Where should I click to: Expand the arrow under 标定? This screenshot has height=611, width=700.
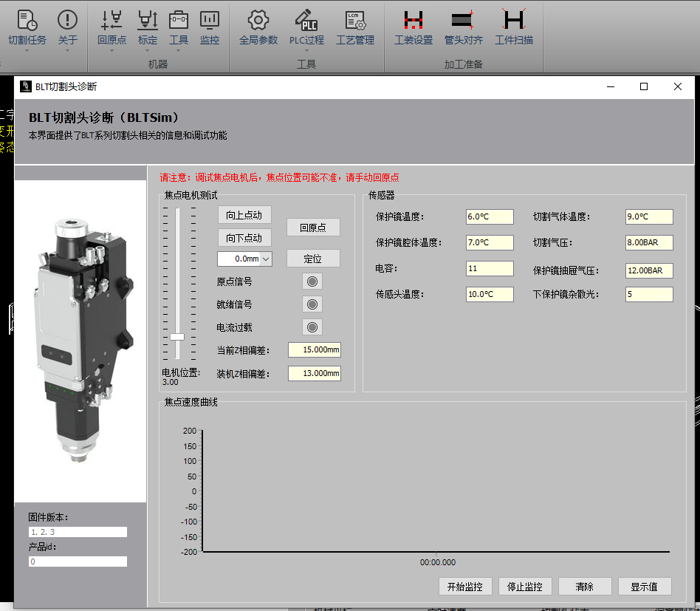point(148,50)
